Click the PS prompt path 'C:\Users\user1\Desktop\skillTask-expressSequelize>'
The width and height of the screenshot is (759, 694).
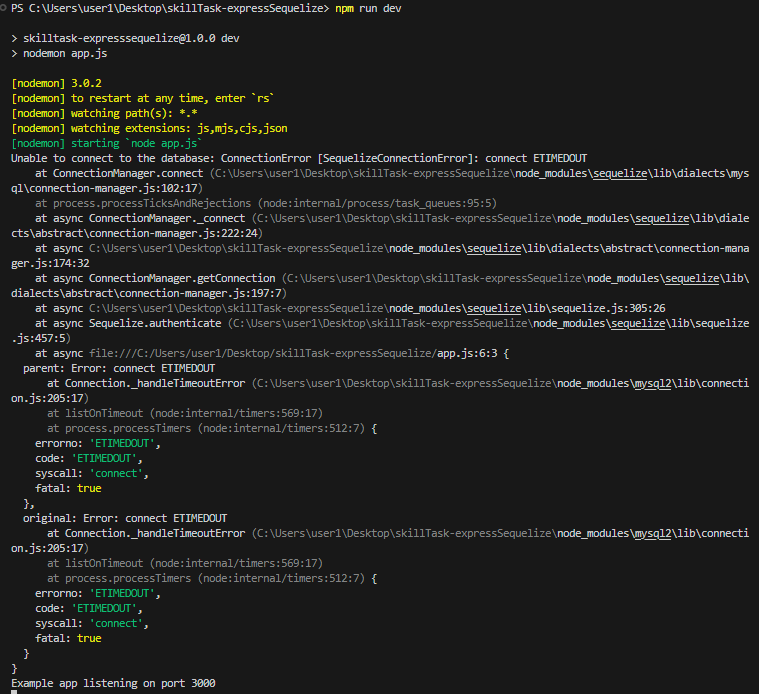pyautogui.click(x=179, y=9)
